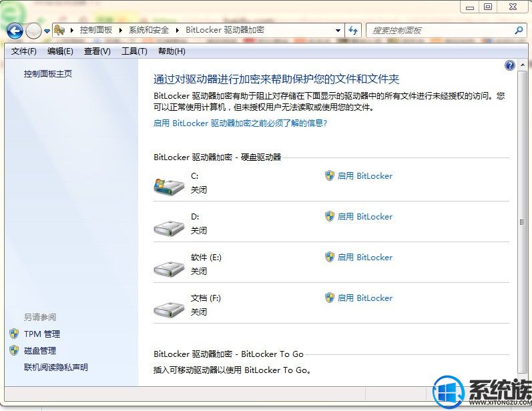Click shield icon next to E: 启用 BitLocker
Screen dimensions: 532x411
(x=330, y=257)
